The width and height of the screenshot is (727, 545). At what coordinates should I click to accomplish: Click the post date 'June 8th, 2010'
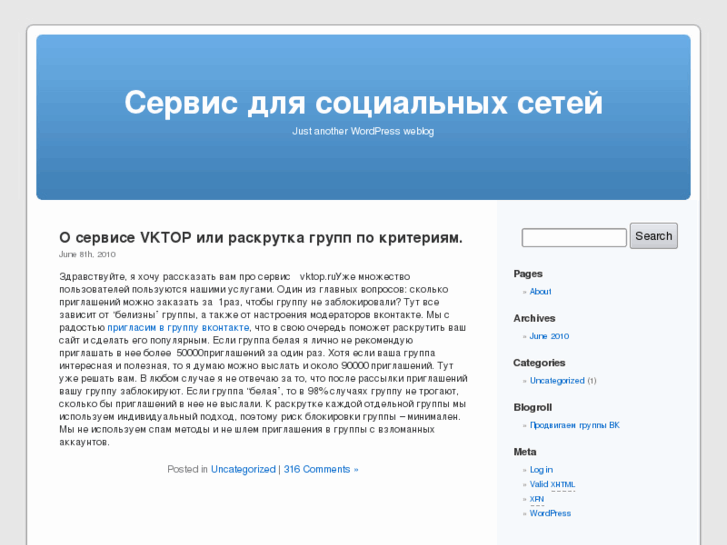point(87,254)
